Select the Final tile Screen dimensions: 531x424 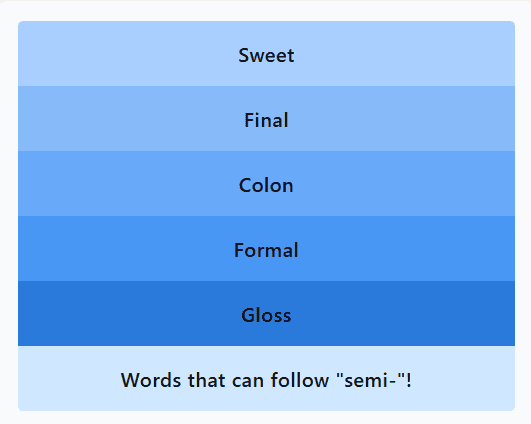tap(266, 119)
